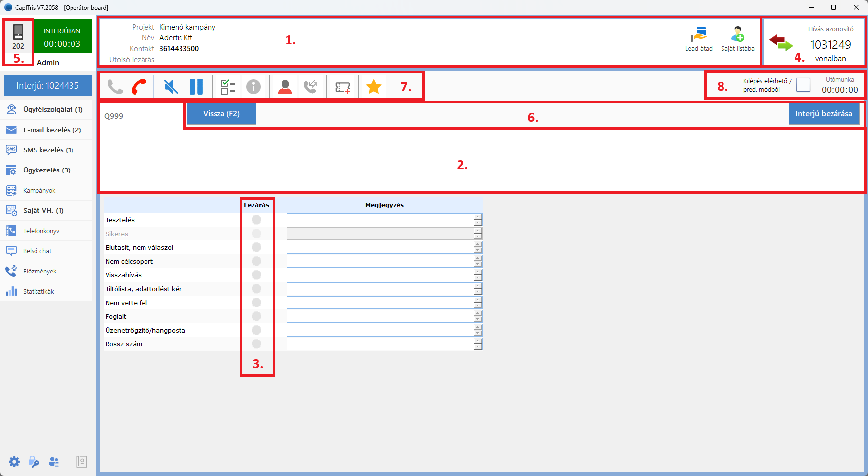Click stepper arrow on Nem célcsoport note

[478, 259]
